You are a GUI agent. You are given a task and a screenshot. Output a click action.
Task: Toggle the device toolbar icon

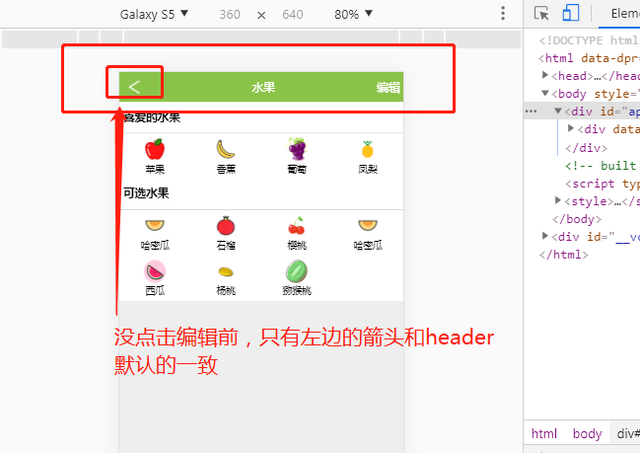571,13
